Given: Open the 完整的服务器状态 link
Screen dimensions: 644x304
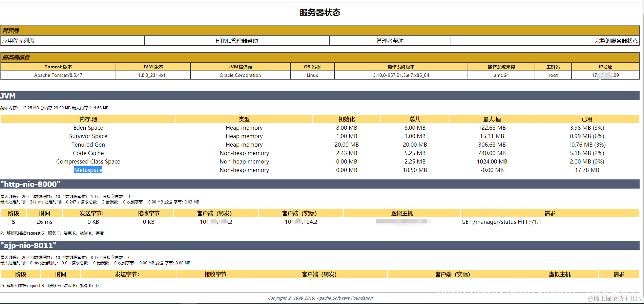Looking at the screenshot, I should [x=616, y=41].
